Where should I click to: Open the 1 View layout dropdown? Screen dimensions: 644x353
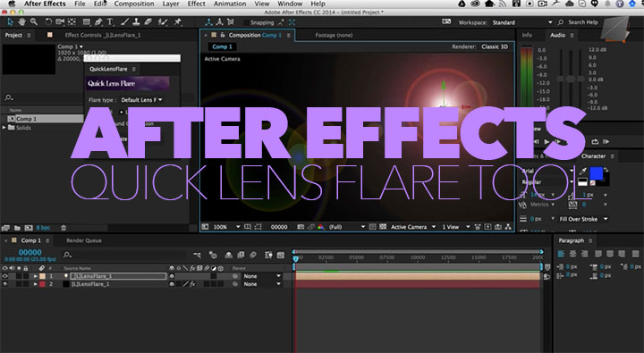click(x=455, y=227)
